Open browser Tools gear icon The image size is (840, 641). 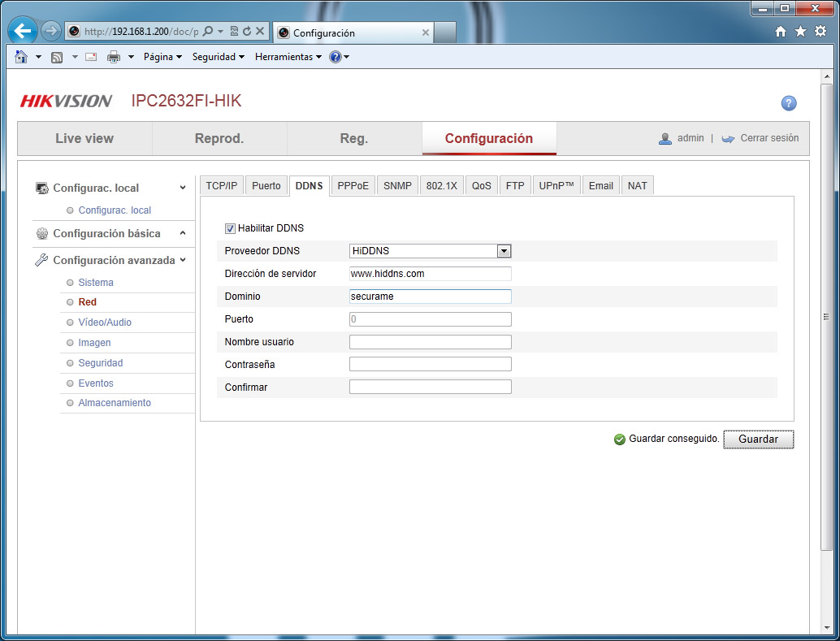click(821, 31)
